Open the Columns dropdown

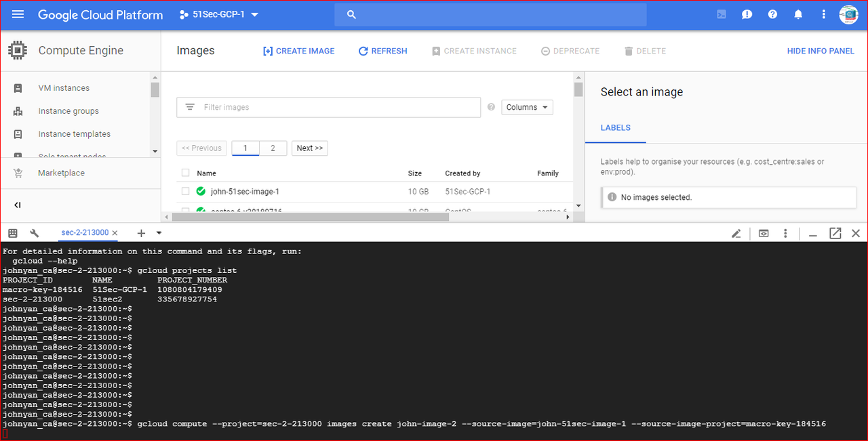pyautogui.click(x=527, y=107)
